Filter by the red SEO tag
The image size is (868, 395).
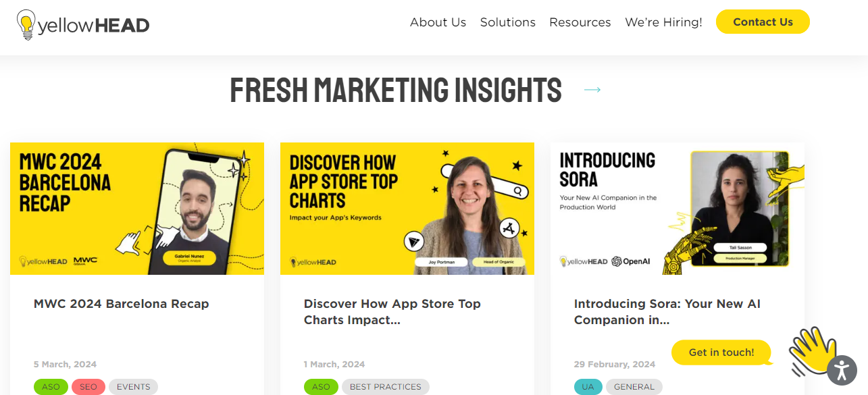pyautogui.click(x=88, y=387)
